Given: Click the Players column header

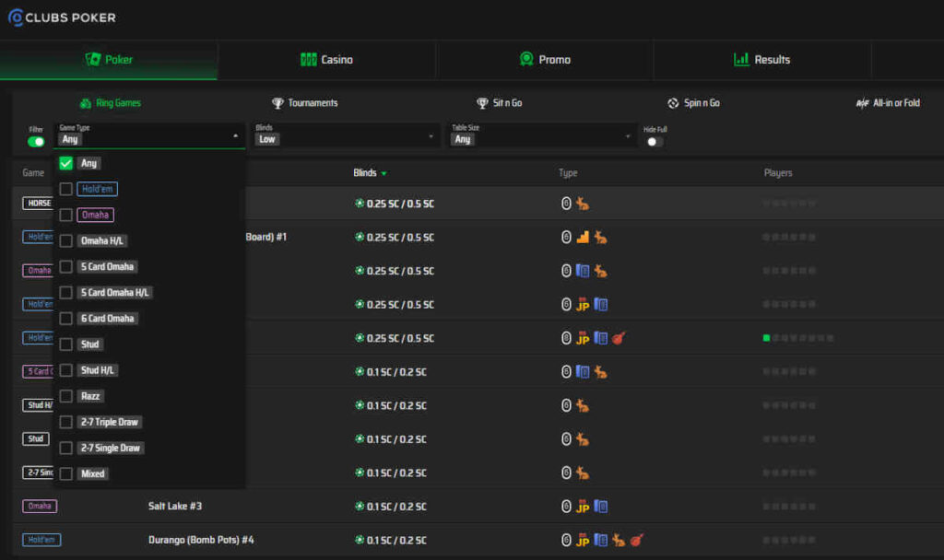Looking at the screenshot, I should (x=778, y=172).
